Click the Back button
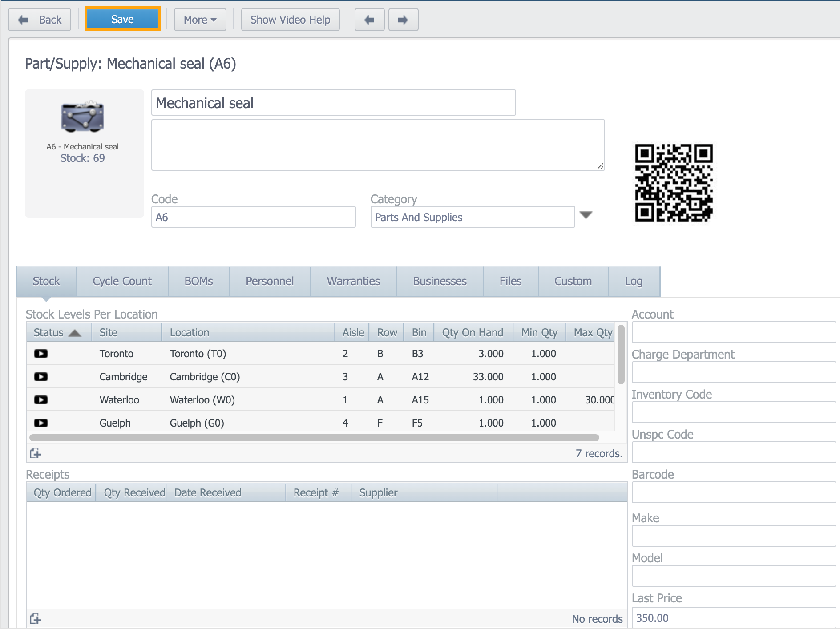The height and width of the screenshot is (629, 840). pos(40,20)
